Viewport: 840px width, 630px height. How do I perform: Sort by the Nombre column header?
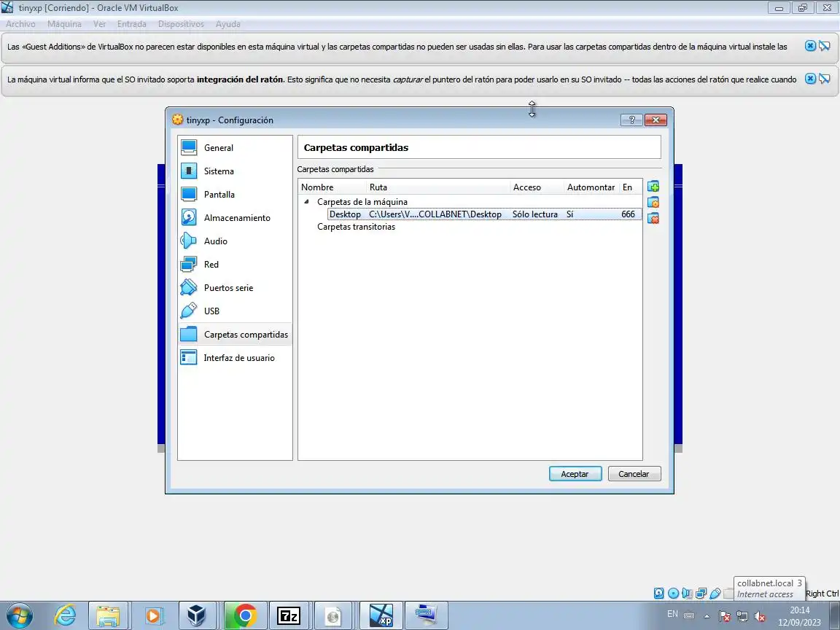(x=332, y=187)
